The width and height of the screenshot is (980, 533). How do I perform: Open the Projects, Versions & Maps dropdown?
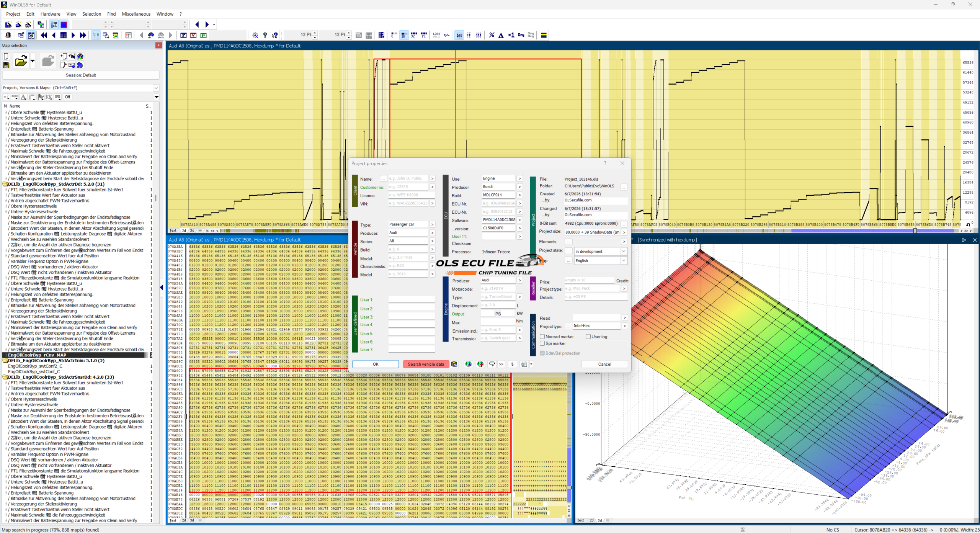coord(156,88)
